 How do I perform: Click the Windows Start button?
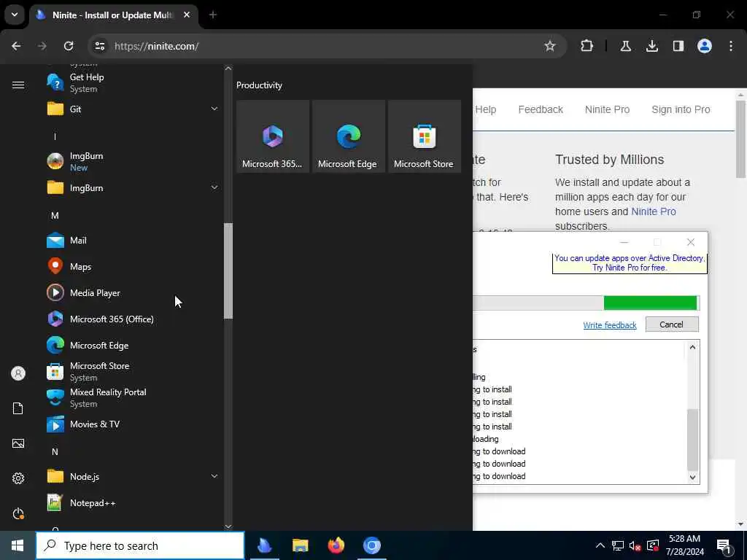(x=18, y=545)
